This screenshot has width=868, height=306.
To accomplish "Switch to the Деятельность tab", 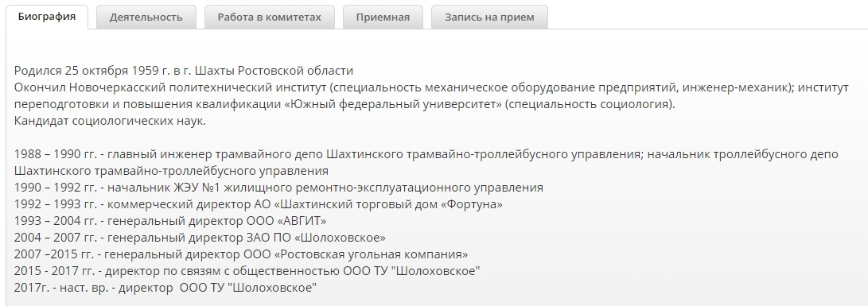I will [146, 17].
